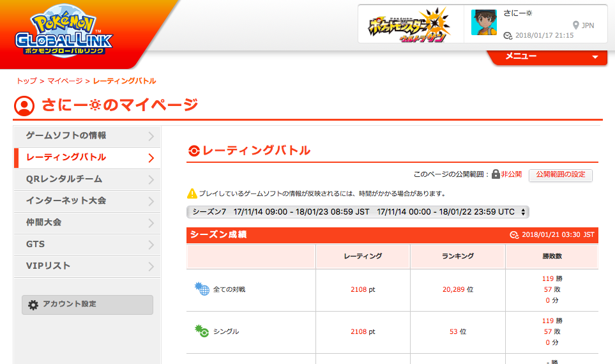The width and height of the screenshot is (615, 364).
Task: Open インターネット大会 sidebar item
Action: point(87,201)
